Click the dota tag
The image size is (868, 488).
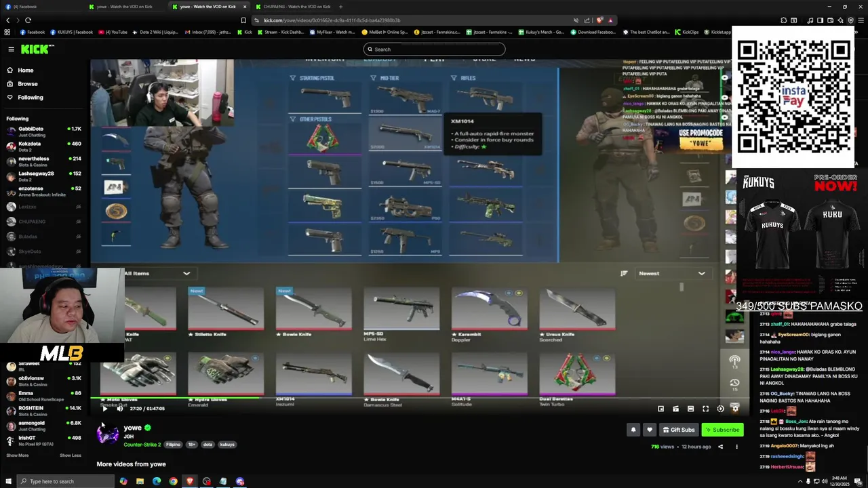click(208, 445)
